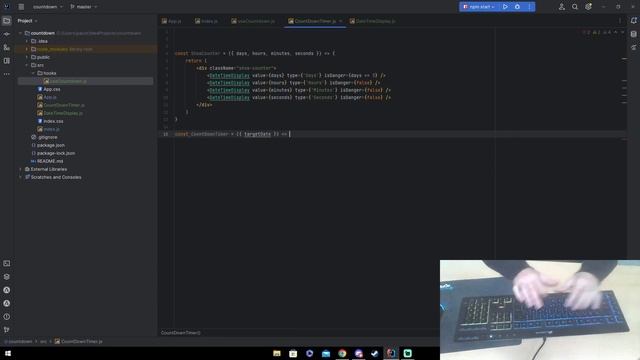
Task: Open the Structure tool window in left sidebar
Action: coord(7,48)
